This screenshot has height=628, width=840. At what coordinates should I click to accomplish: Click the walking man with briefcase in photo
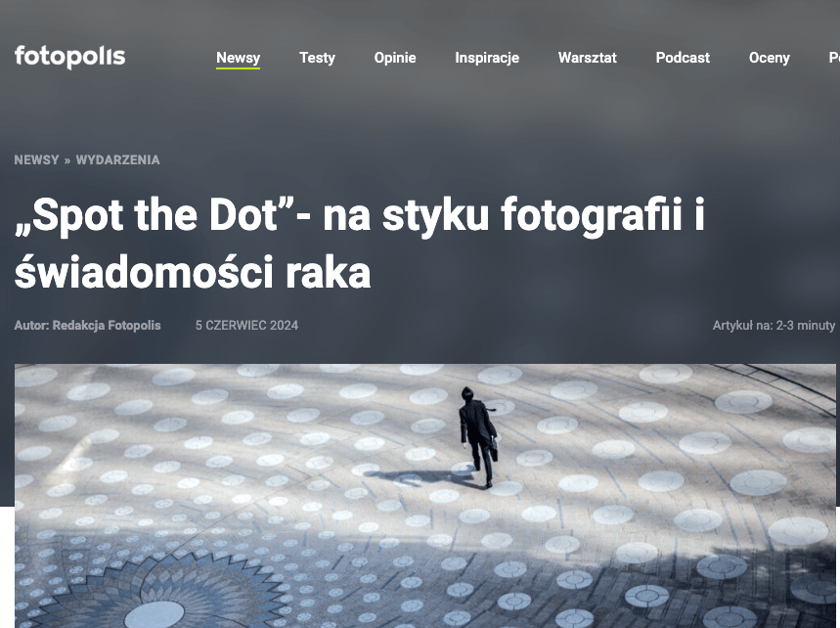coord(478,435)
